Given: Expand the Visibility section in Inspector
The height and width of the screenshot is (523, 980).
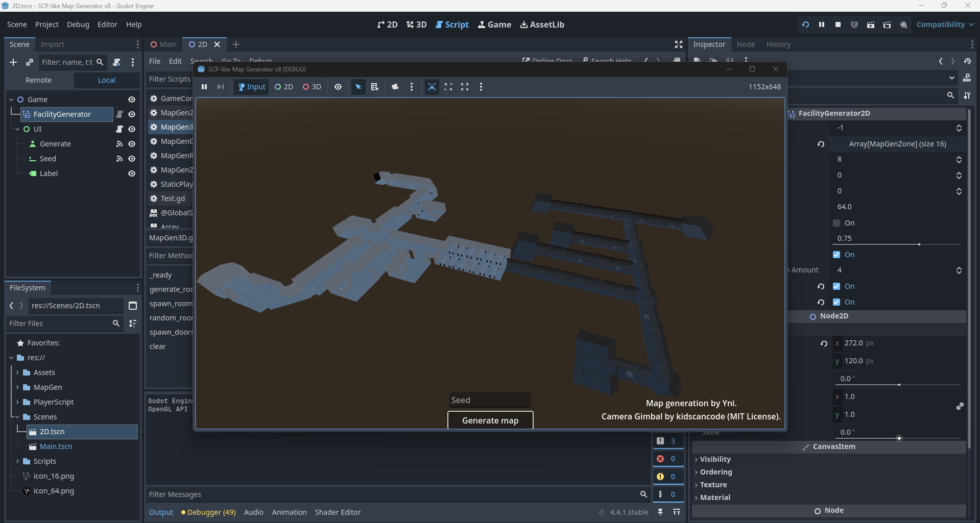Looking at the screenshot, I should tap(715, 459).
